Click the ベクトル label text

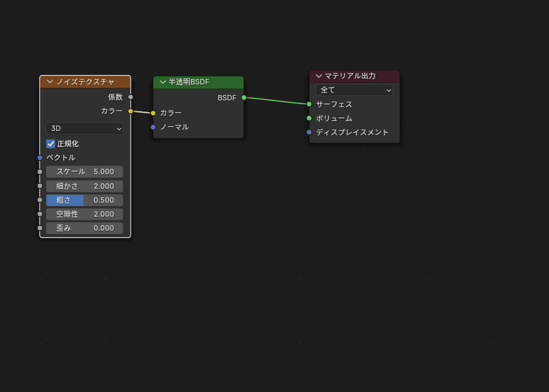coord(60,158)
